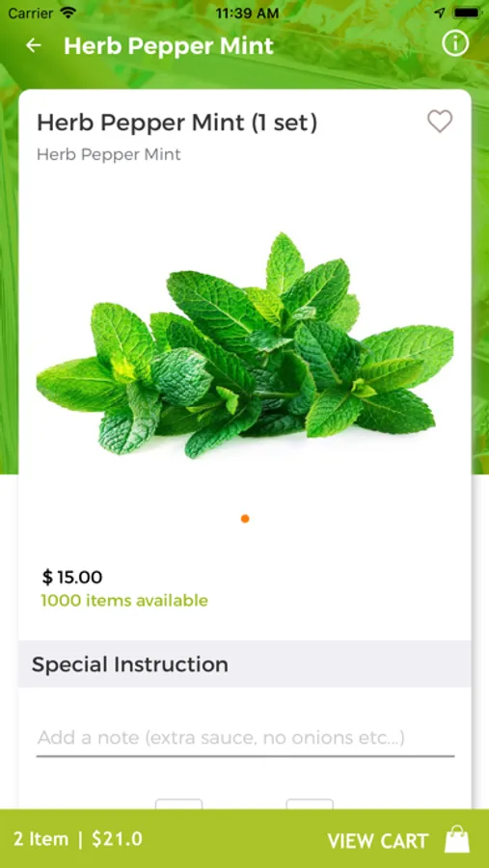This screenshot has height=868, width=489.
Task: Click the $ 15.00 price label
Action: pos(72,578)
